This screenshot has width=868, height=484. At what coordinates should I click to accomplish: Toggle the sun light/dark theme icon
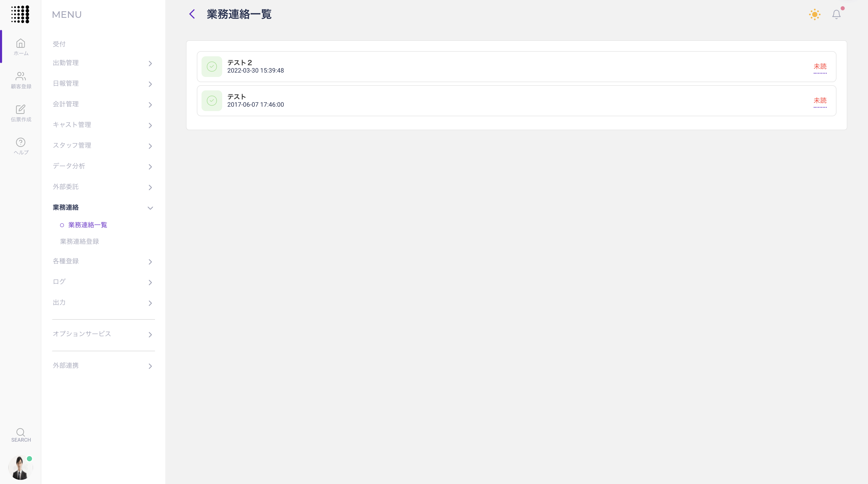tap(815, 14)
